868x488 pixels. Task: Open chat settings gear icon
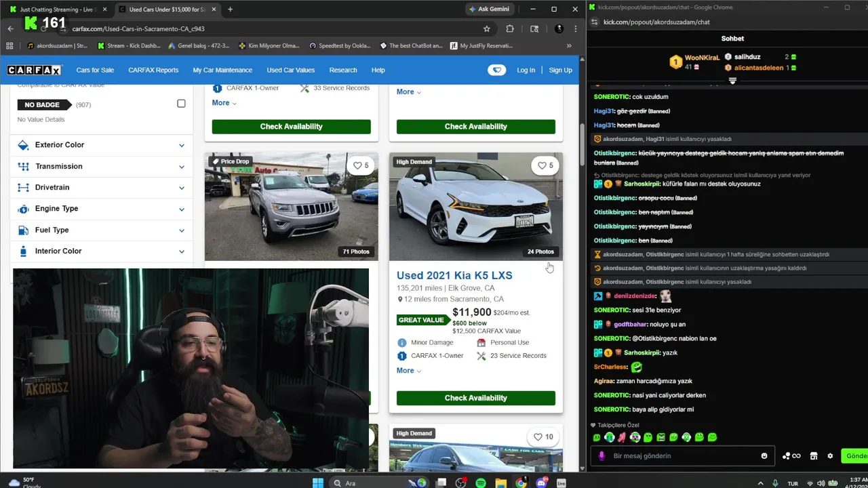coord(830,456)
